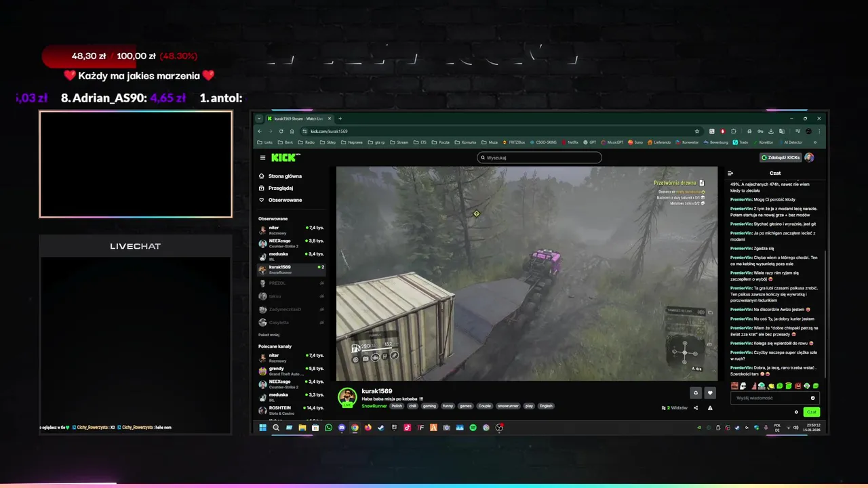Reload the Kick page

(x=281, y=131)
